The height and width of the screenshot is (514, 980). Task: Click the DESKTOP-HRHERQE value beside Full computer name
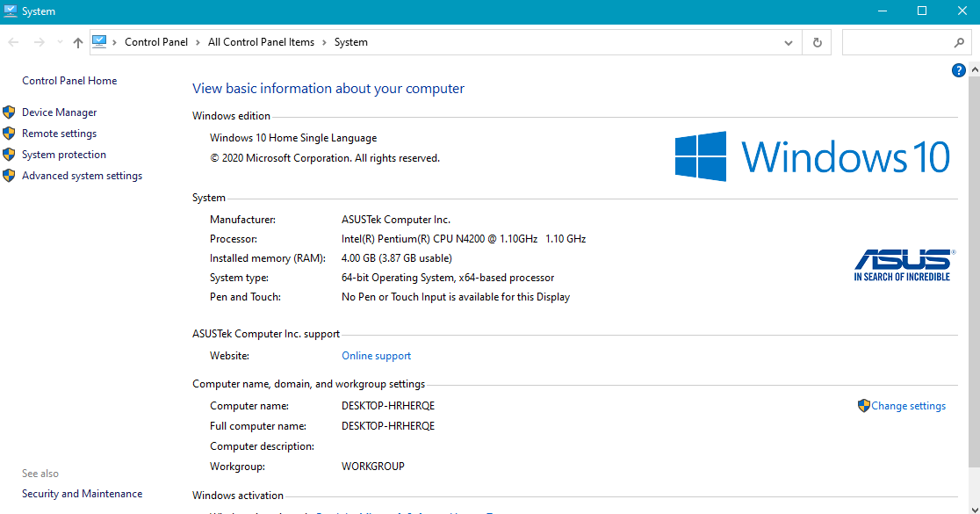click(x=388, y=426)
